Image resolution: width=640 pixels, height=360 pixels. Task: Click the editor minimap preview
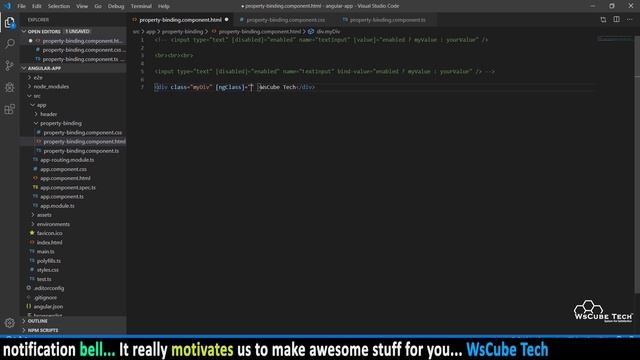tap(615, 39)
